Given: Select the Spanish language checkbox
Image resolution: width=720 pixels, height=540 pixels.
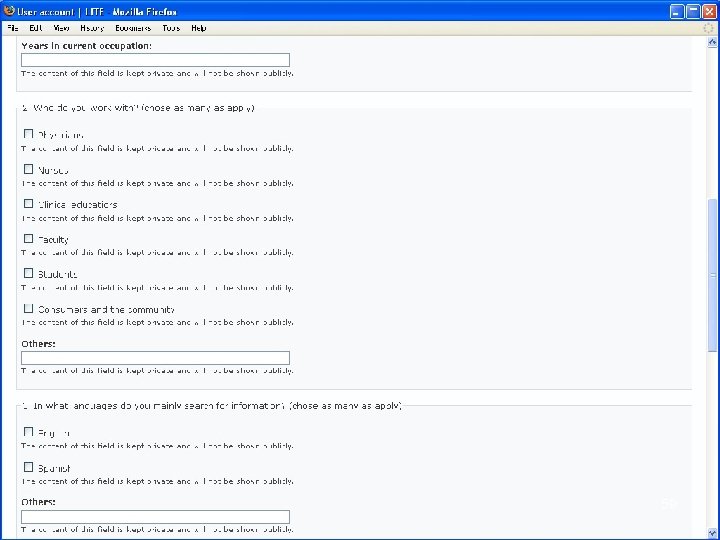Looking at the screenshot, I should [x=28, y=467].
